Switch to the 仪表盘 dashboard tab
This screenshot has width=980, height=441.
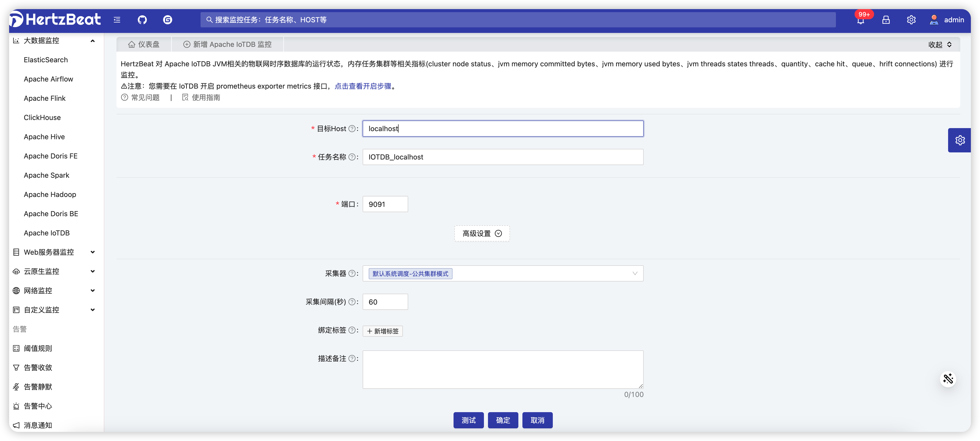pos(144,45)
